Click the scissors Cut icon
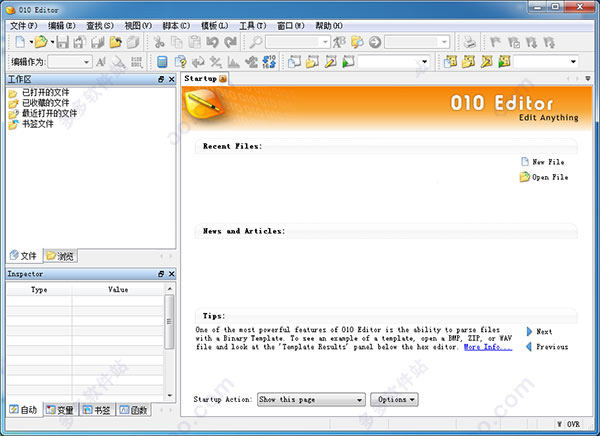 [159, 42]
